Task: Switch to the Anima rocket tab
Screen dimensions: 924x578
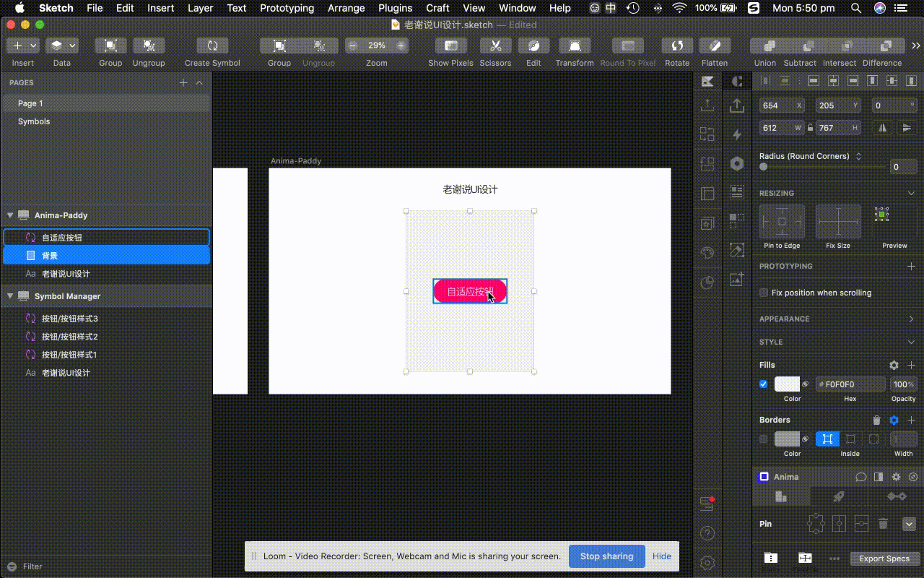Action: 839,496
